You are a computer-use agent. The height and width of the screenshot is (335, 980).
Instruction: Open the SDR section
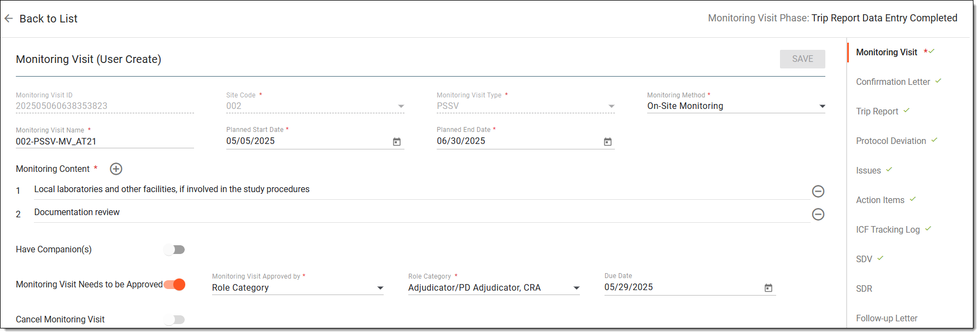[864, 288]
